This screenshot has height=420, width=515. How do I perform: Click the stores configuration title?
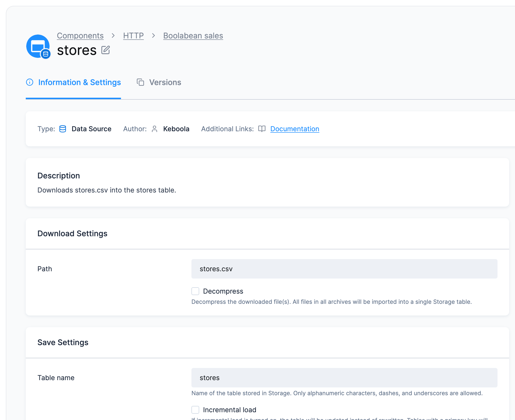click(77, 50)
